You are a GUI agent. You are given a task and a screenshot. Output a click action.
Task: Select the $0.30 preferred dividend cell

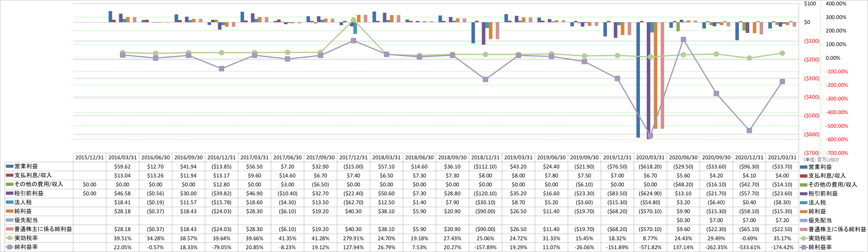683,220
